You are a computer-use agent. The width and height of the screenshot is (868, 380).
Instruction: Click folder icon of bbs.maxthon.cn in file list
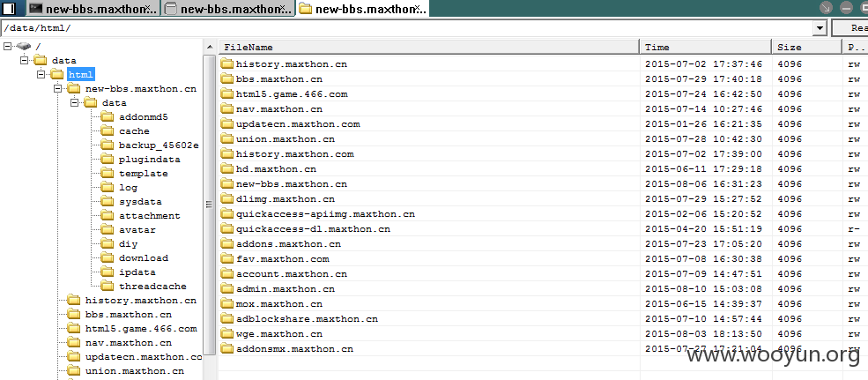227,78
